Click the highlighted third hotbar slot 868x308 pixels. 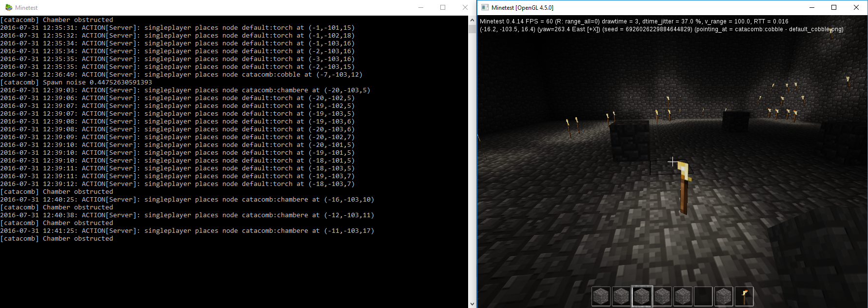coord(642,296)
